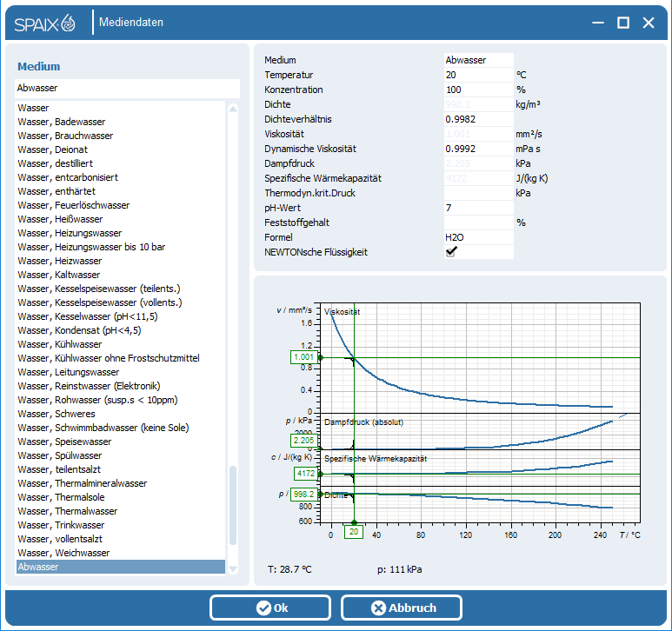Choose Wasser, Trinkwasser from list
Screen dimensions: 672x631
pos(121,525)
